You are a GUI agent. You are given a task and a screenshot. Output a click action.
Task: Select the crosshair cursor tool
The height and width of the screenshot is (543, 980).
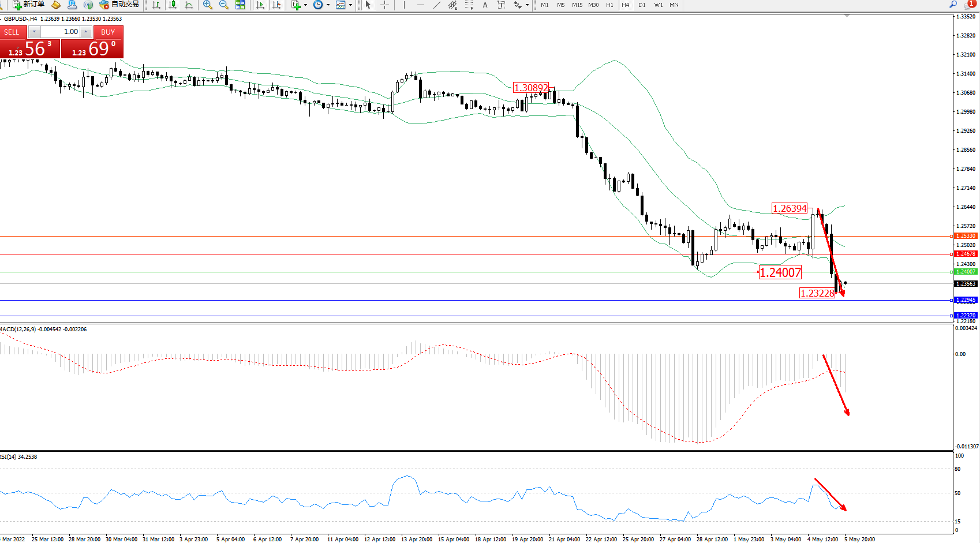(384, 5)
